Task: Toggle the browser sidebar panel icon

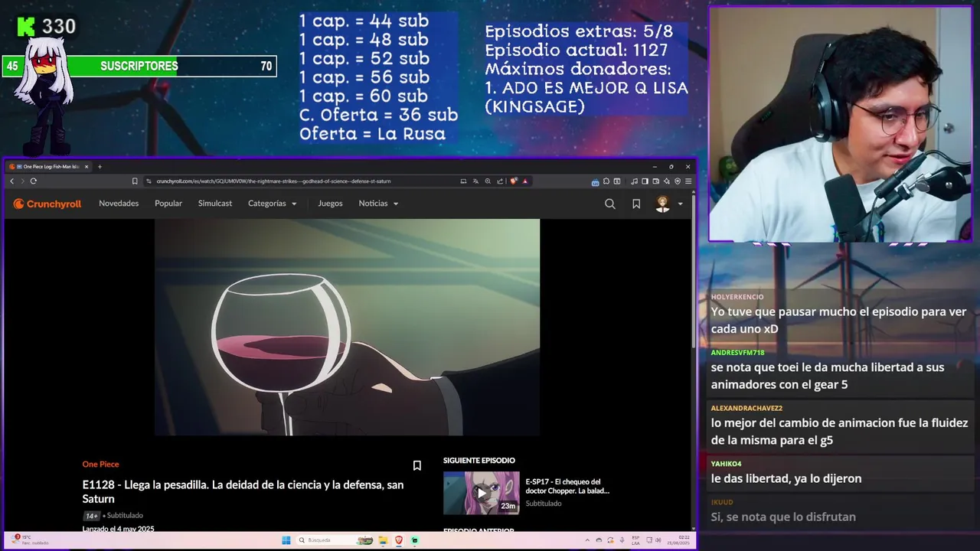Action: (645, 181)
